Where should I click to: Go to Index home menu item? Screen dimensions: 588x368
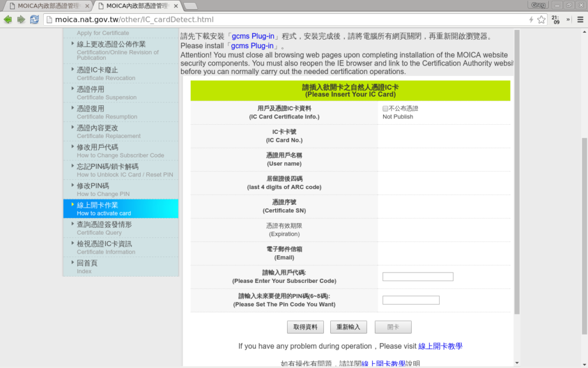(84, 271)
